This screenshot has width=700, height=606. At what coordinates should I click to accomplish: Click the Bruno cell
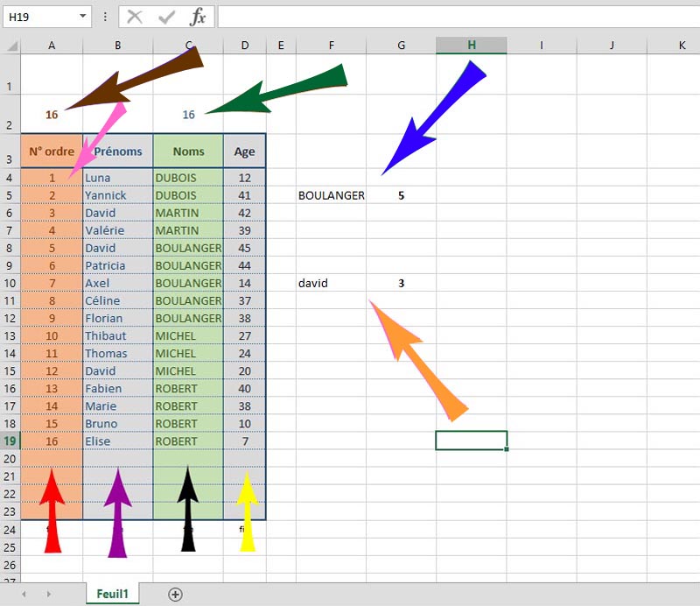coord(118,424)
